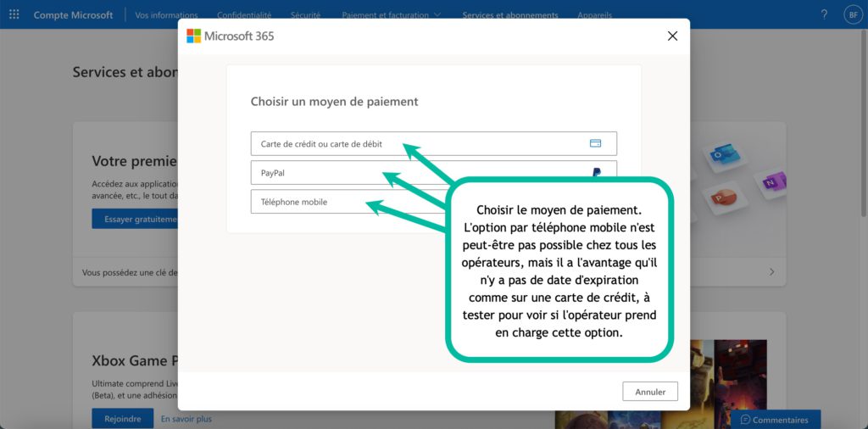Click the credit card icon in the payment list
The image size is (868, 429).
595,143
